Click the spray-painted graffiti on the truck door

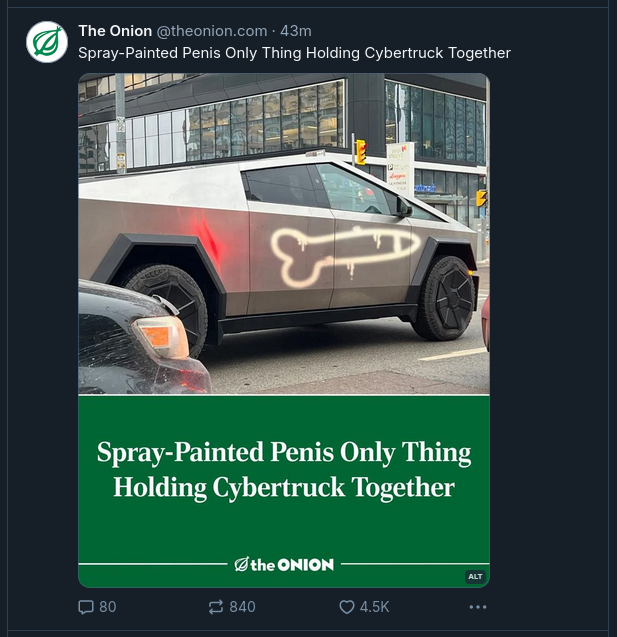(345, 256)
